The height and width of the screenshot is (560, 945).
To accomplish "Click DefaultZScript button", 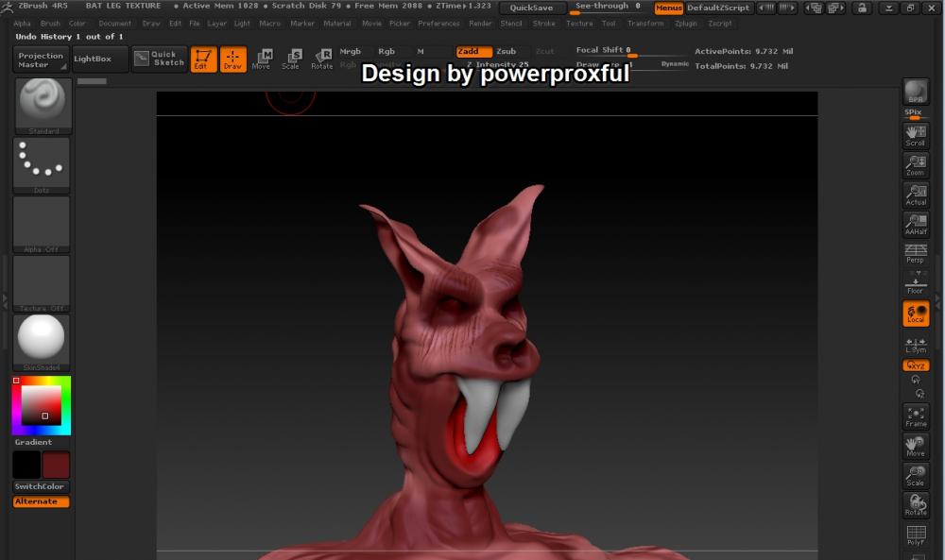I will click(x=718, y=8).
